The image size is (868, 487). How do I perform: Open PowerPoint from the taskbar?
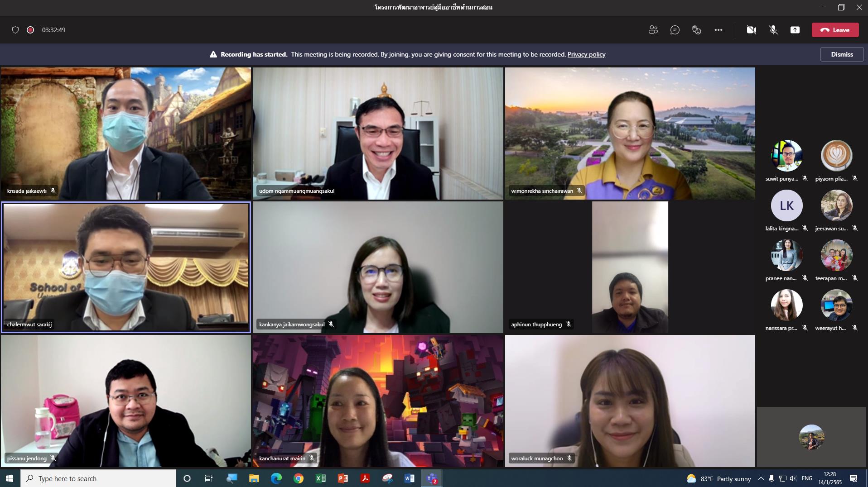click(x=343, y=478)
